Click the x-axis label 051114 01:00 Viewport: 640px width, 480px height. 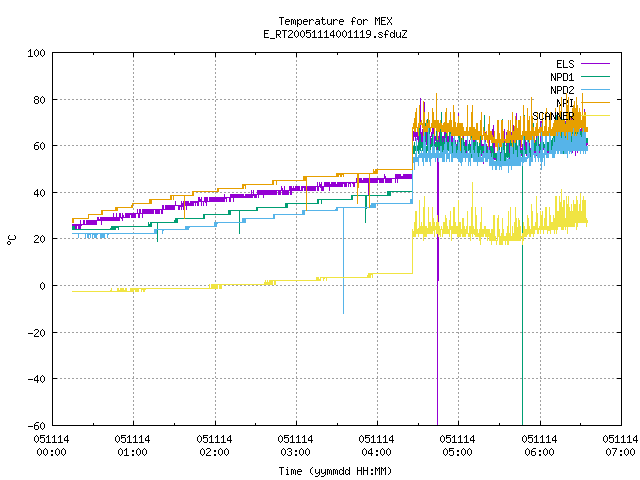click(x=133, y=446)
